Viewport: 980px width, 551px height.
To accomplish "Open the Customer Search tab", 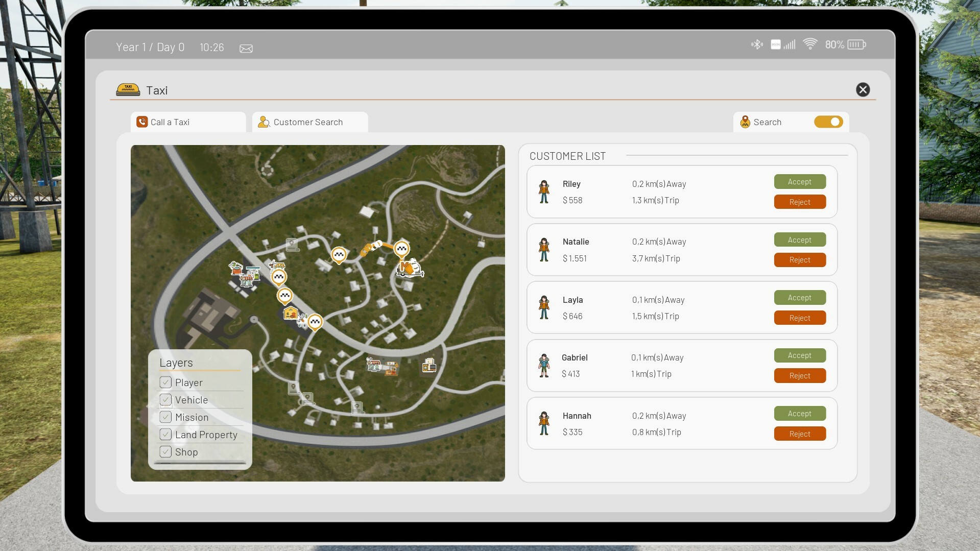I will 309,122.
